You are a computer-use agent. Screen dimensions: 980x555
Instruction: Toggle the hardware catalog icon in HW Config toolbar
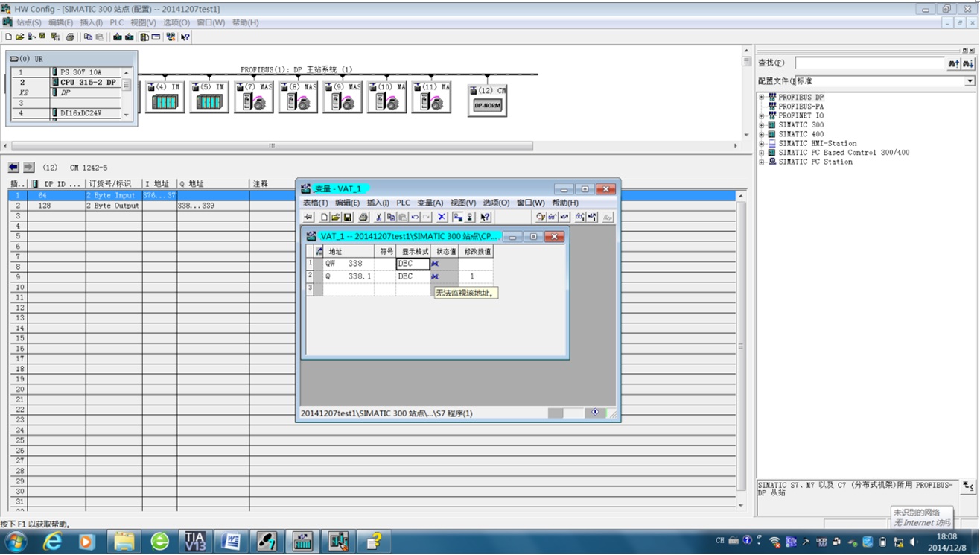[x=144, y=37]
